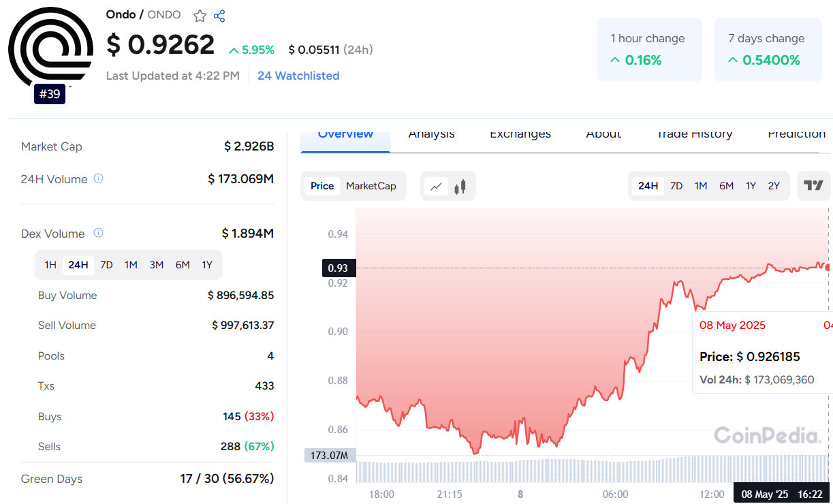Toggle chart to Price view
The image size is (833, 504).
322,186
